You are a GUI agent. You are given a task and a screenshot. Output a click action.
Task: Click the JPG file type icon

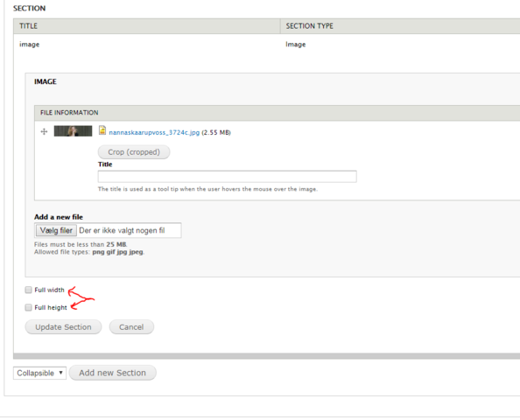[102, 130]
